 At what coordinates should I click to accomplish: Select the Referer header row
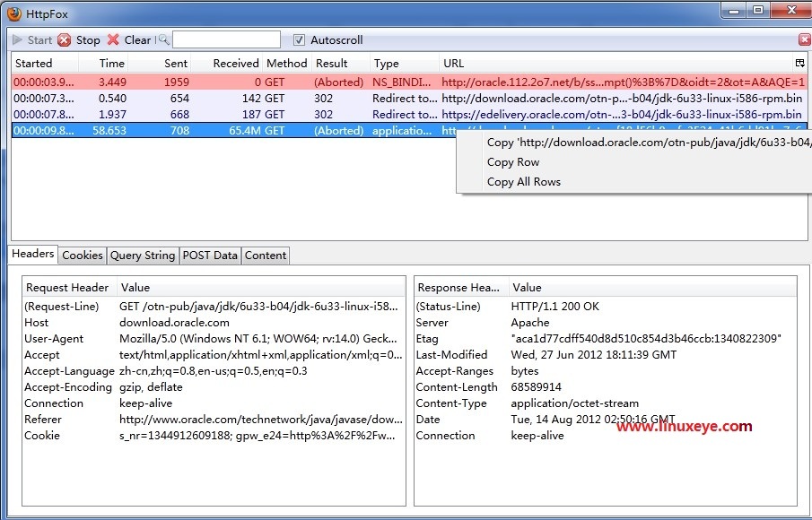[214, 419]
